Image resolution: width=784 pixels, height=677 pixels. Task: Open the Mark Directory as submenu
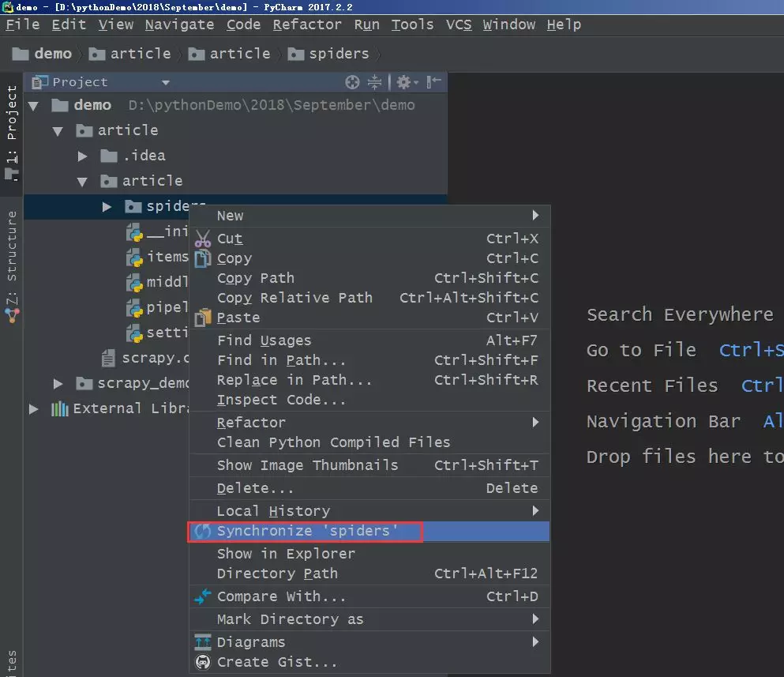[369, 619]
